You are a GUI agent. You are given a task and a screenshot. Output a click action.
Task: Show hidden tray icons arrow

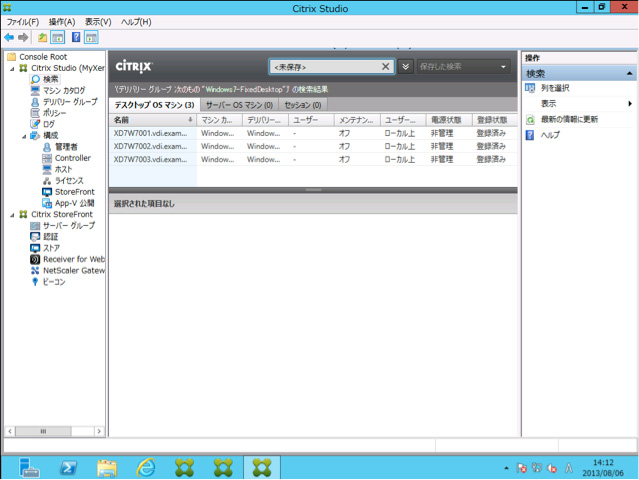pyautogui.click(x=506, y=468)
